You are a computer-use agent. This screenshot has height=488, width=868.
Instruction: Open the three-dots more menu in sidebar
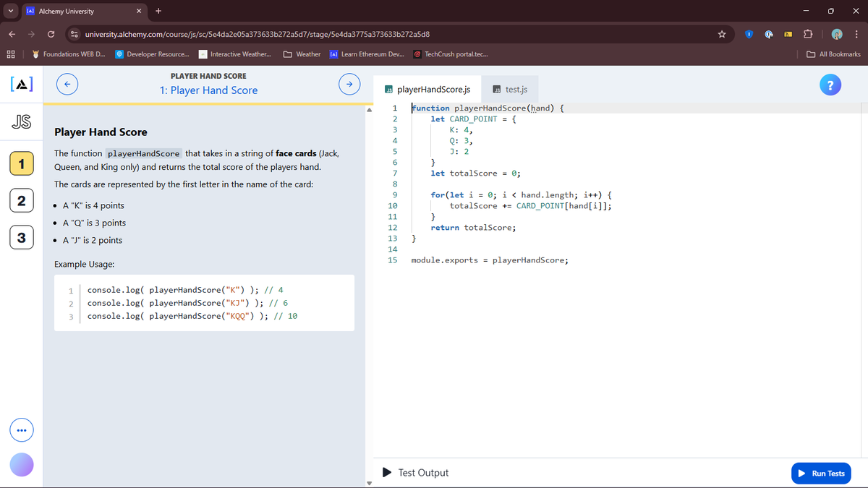(21, 431)
